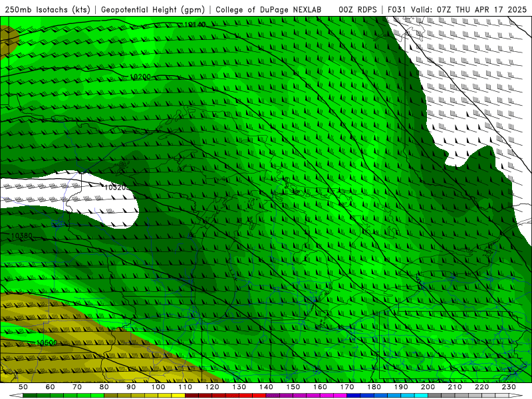
Task: Click the 120 kts colorbar label
Action: coord(212,387)
